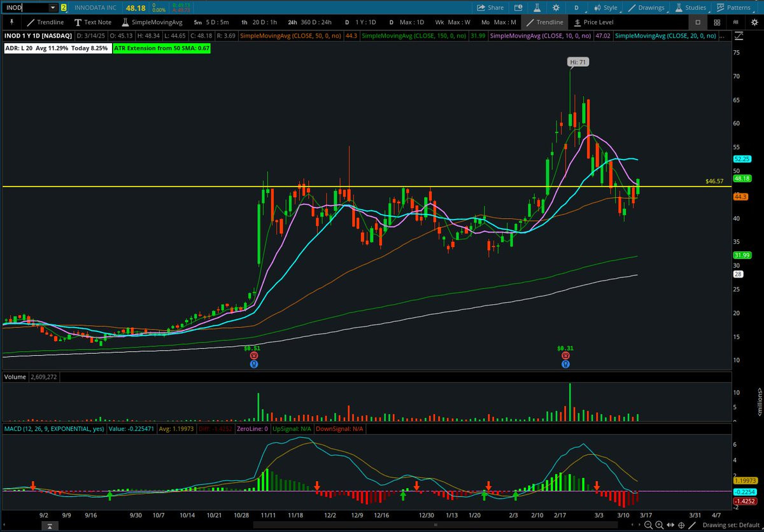Click SimpleMovingAvg (CLOSE, 50, 0, no) legend
This screenshot has height=532, width=764.
click(290, 36)
